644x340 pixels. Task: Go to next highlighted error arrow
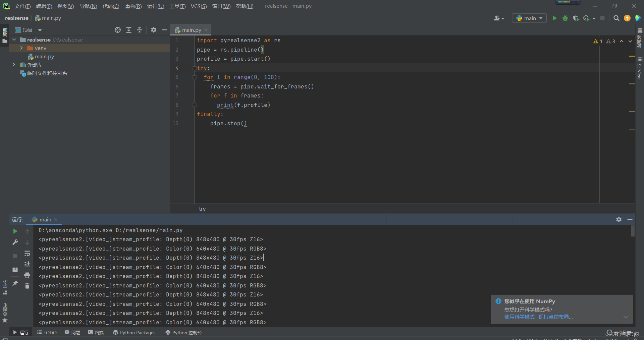[x=630, y=41]
